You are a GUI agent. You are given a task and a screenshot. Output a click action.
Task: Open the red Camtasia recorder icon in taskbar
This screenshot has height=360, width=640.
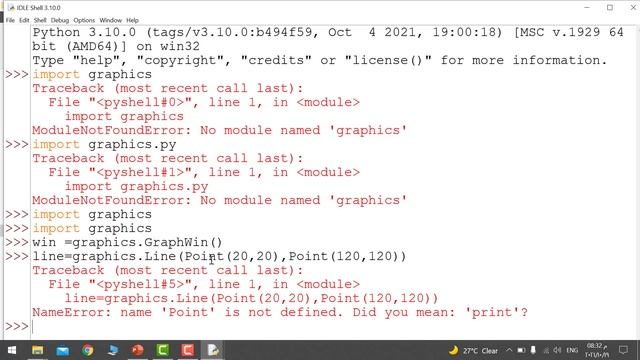click(x=188, y=350)
